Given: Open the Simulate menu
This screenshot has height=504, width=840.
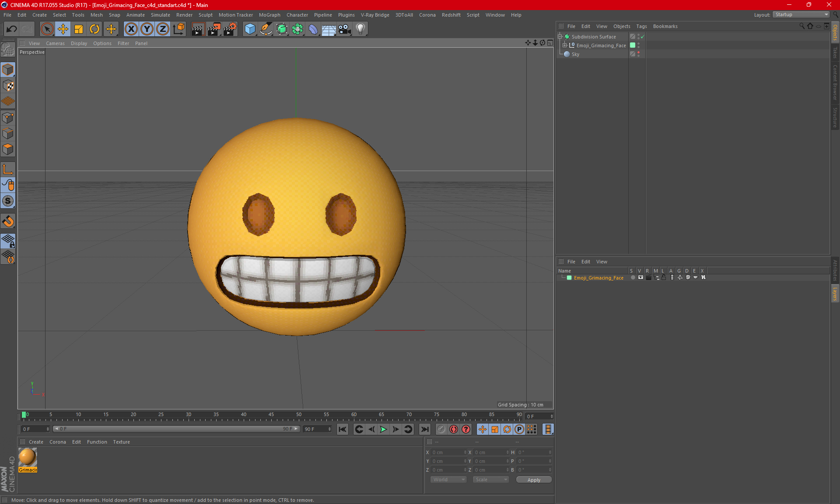Looking at the screenshot, I should 161,15.
